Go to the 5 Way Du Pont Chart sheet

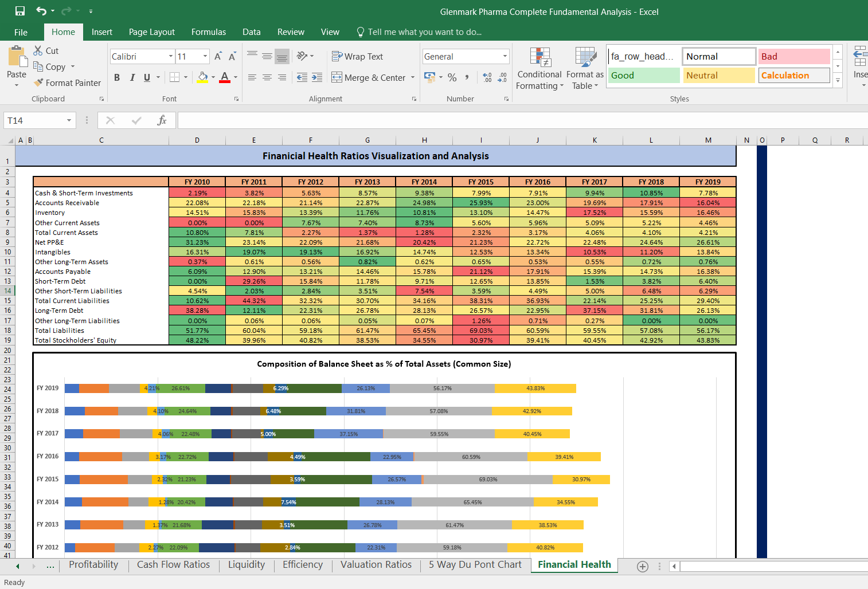pyautogui.click(x=475, y=565)
